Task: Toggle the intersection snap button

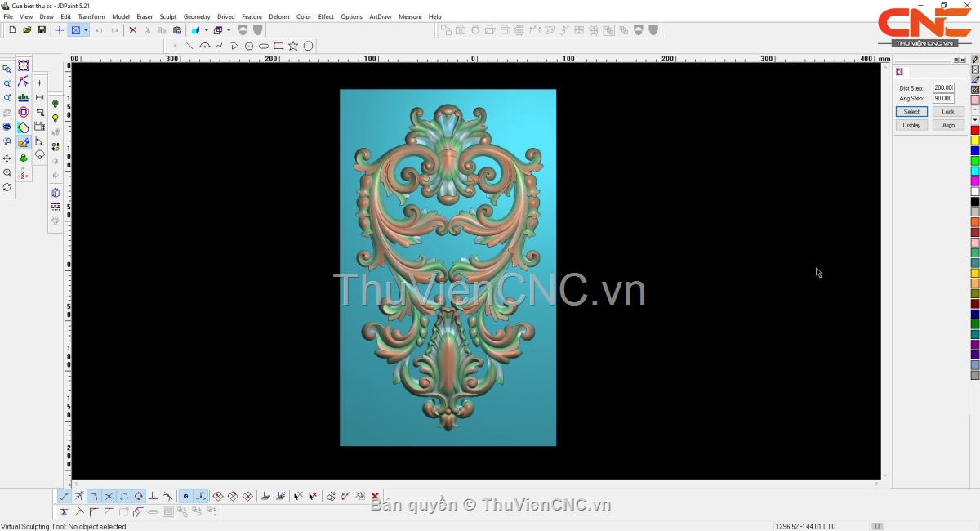Action: pyautogui.click(x=109, y=496)
